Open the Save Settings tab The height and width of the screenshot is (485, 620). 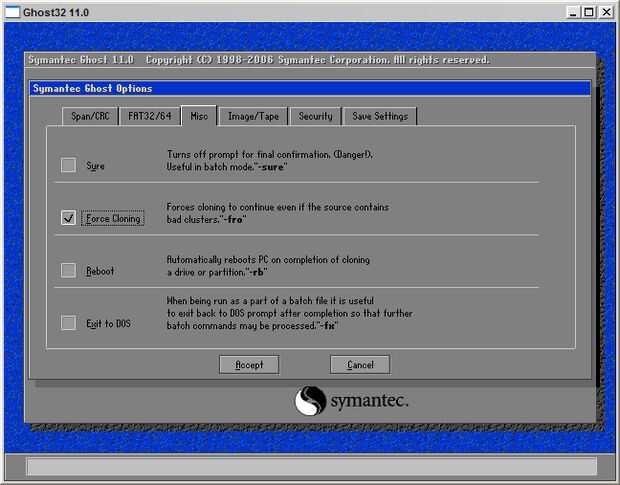(x=380, y=116)
